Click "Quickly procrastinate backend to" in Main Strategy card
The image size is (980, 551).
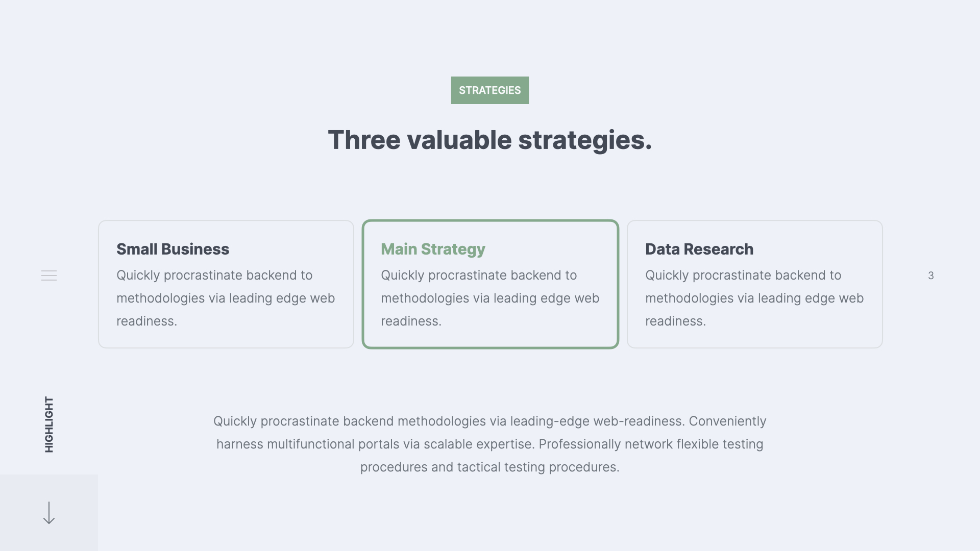479,275
